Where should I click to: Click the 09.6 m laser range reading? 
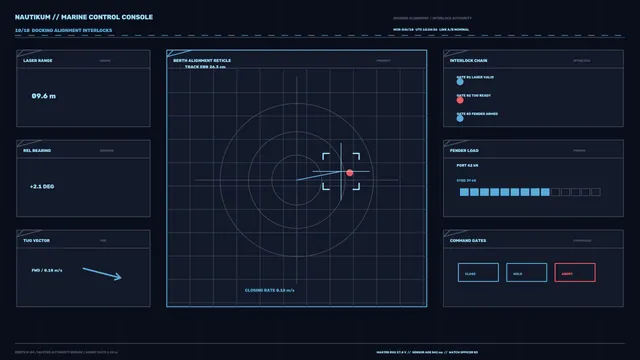(x=44, y=96)
